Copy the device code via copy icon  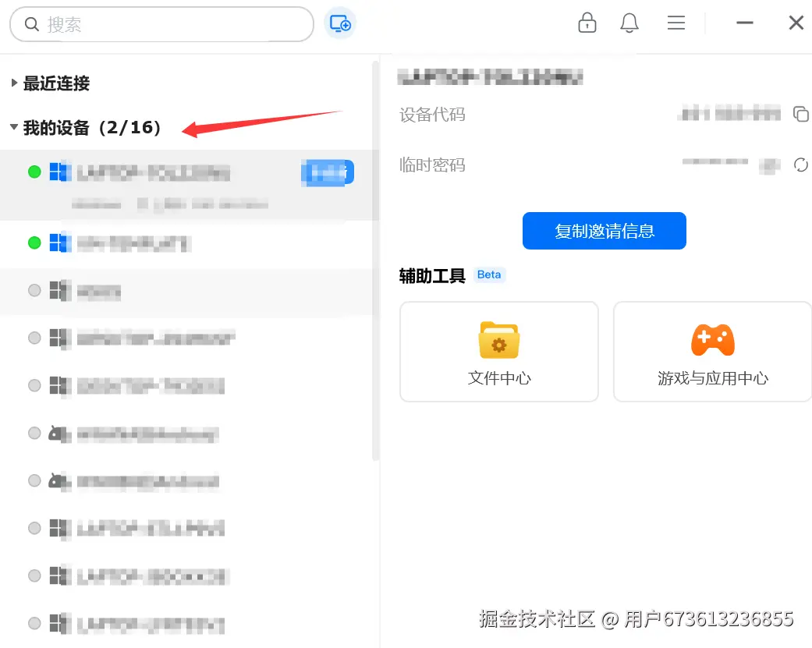(800, 113)
